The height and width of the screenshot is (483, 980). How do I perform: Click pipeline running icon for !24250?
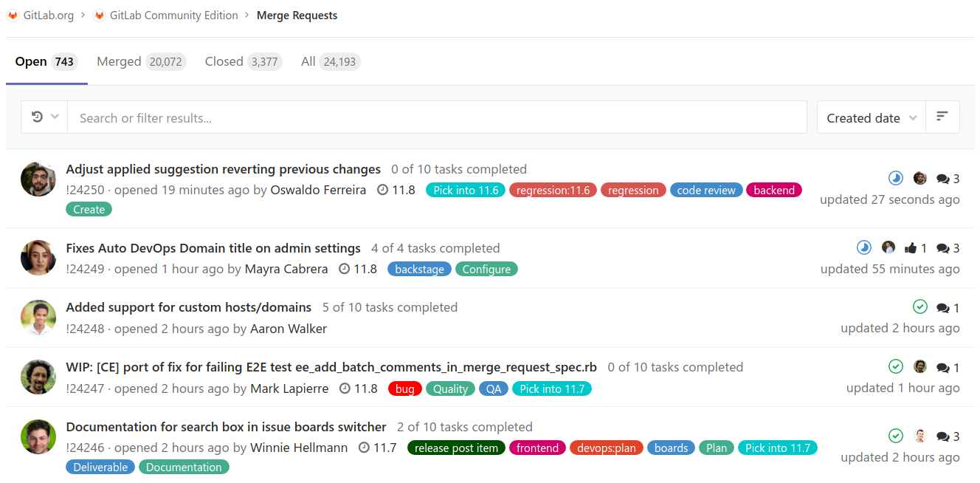(x=895, y=178)
